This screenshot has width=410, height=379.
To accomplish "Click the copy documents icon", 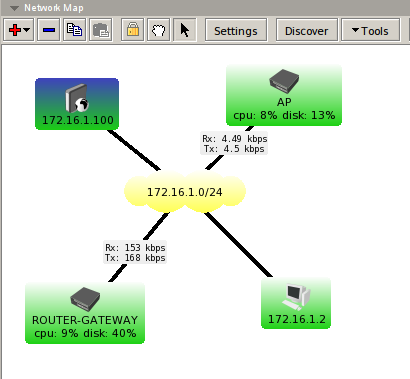I will coord(74,30).
